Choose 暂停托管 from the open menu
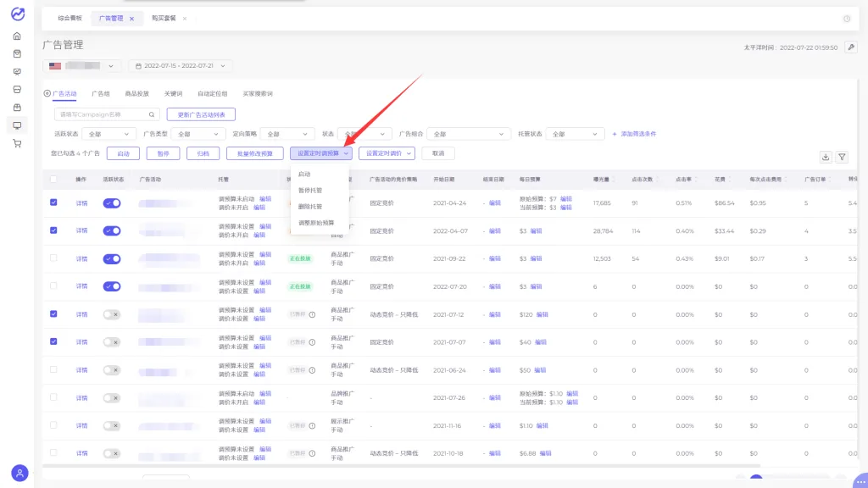The image size is (868, 488). 310,191
